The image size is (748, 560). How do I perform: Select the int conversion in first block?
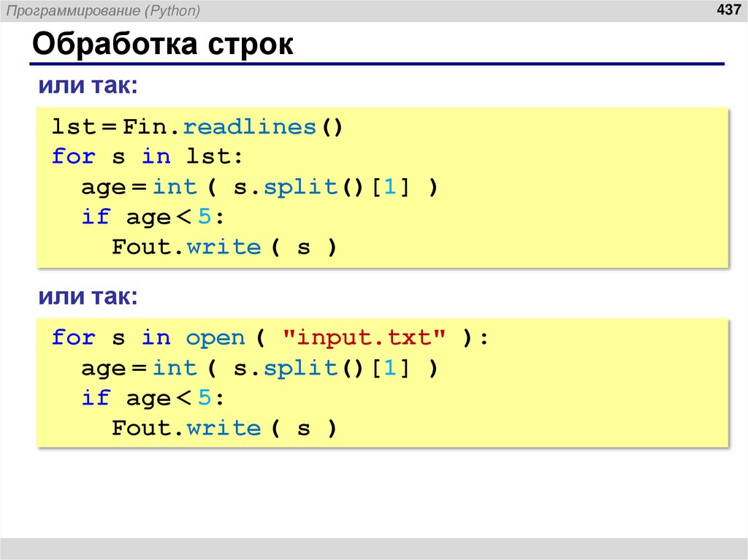(x=175, y=186)
